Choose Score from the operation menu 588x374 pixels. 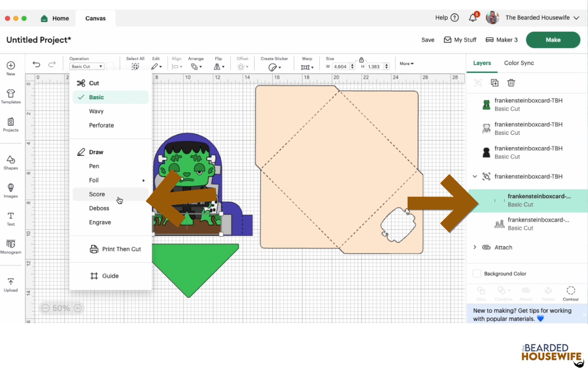click(97, 194)
